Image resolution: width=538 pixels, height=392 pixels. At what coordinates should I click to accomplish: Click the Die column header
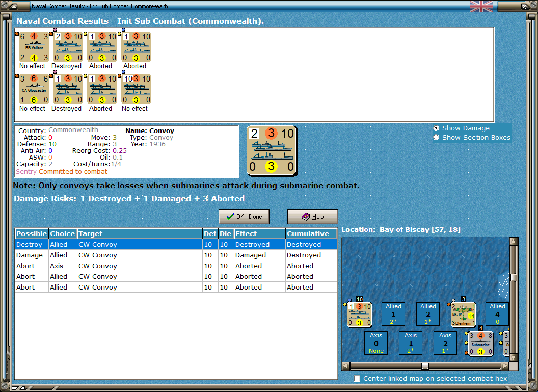226,233
